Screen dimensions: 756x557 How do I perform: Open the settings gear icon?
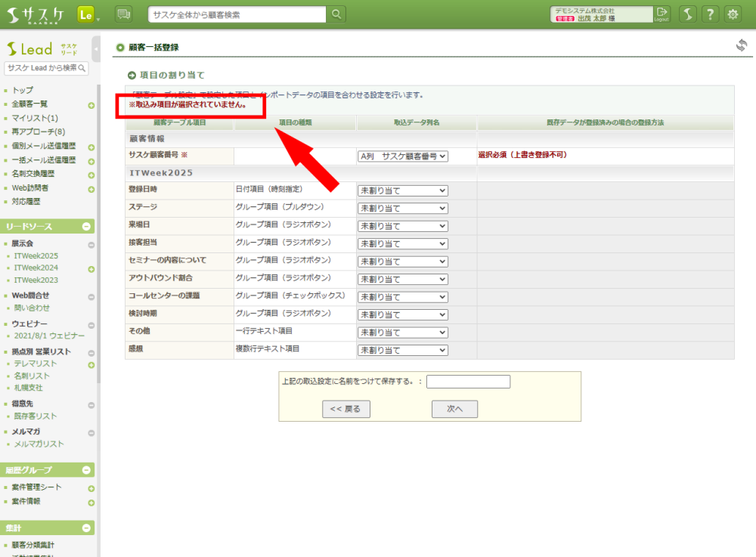point(733,14)
